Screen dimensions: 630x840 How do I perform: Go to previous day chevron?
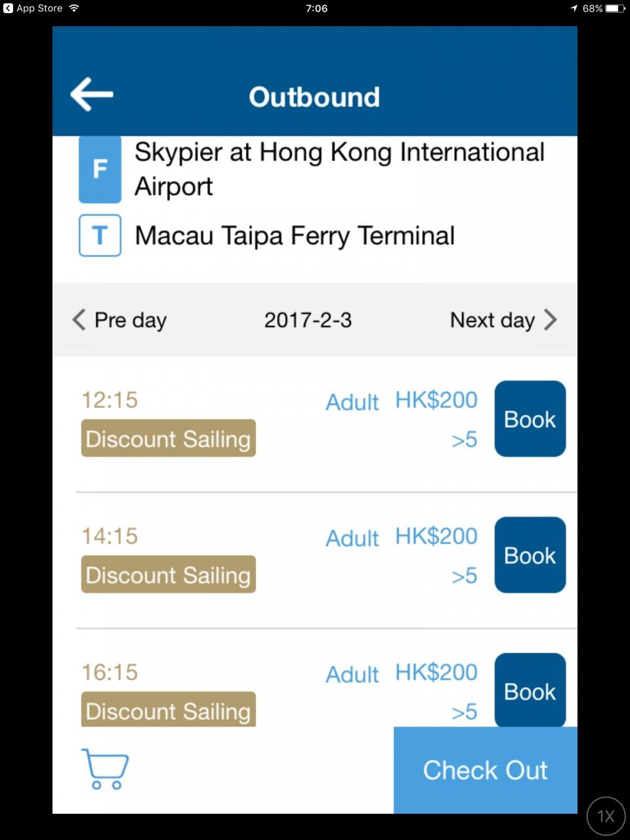pos(79,320)
